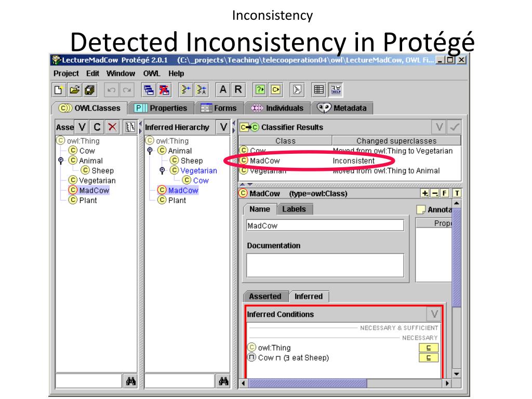Select the Name tab in MadCow editor
This screenshot has height=399, width=532.
click(260, 209)
